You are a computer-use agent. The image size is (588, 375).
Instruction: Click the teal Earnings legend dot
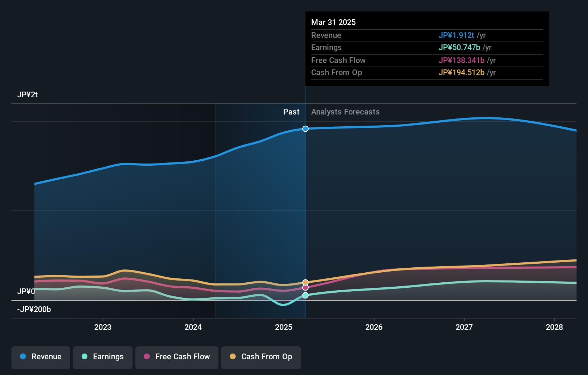[x=84, y=357]
